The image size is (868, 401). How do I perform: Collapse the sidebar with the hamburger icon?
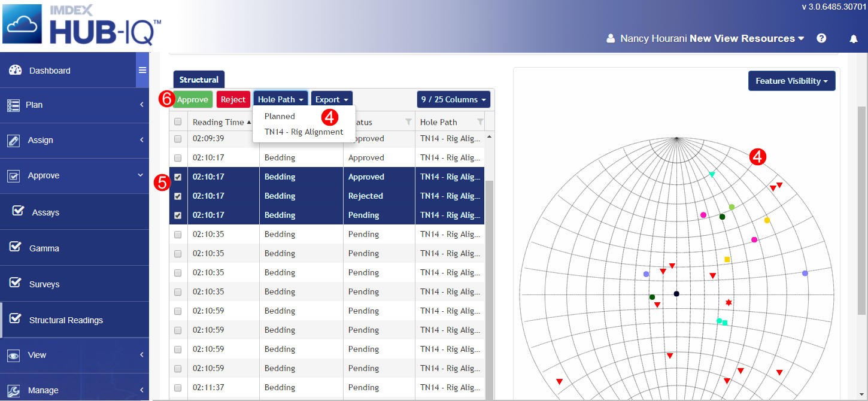tap(142, 70)
